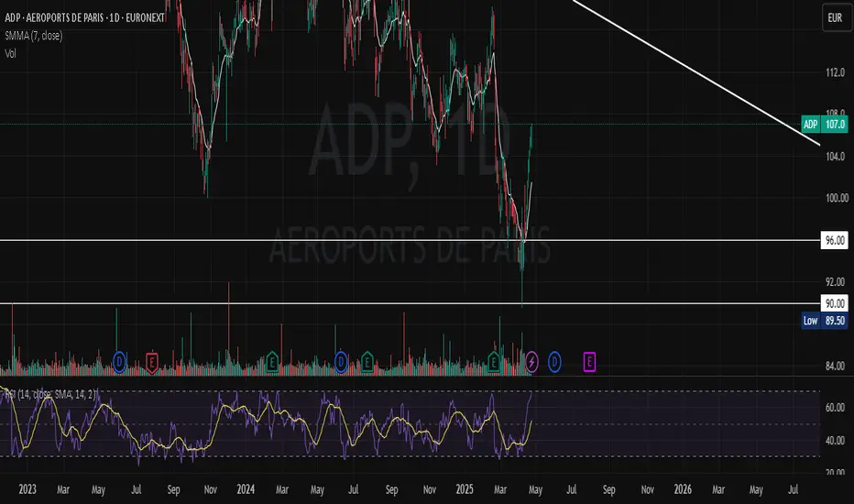This screenshot has height=504, width=854.
Task: Select the horizontal line at 96.00
Action: [x=410, y=240]
